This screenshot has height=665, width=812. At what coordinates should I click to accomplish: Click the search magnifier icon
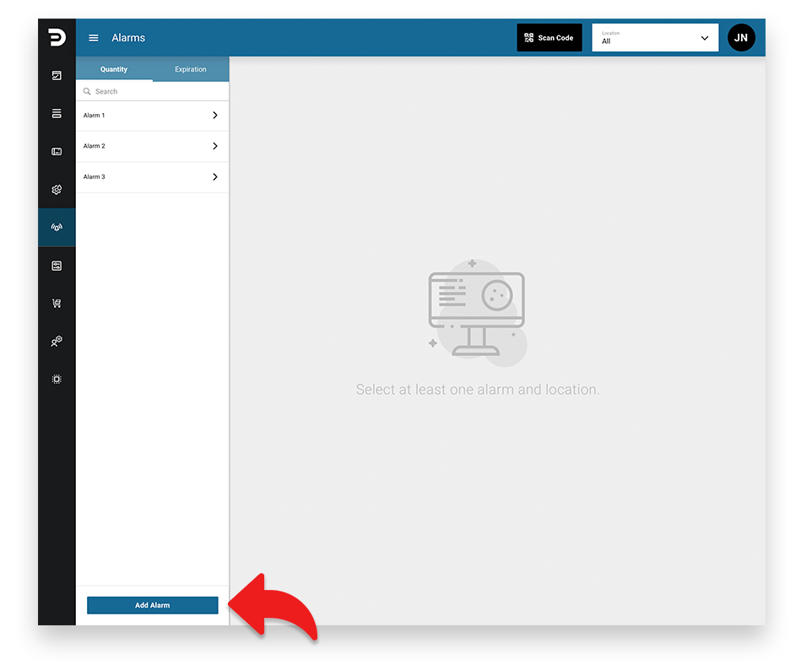click(87, 91)
